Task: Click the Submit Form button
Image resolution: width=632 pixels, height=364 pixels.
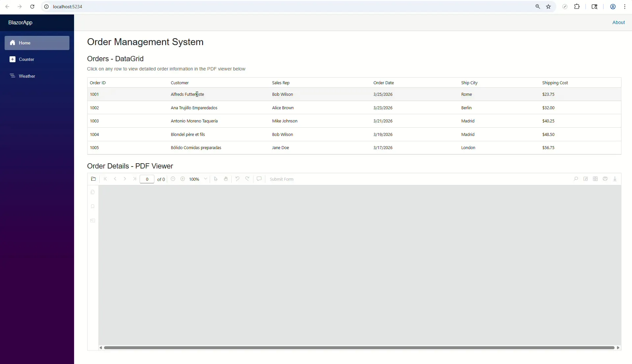Action: [281, 179]
